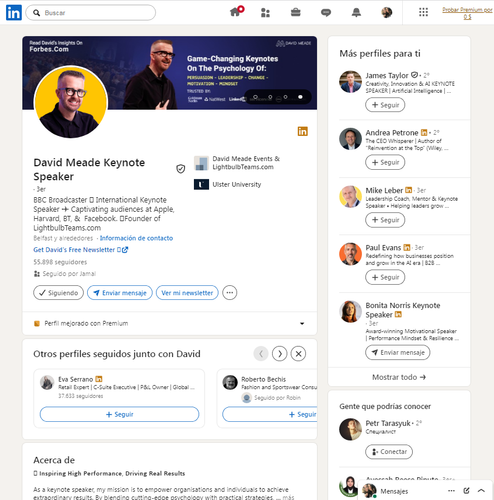
Task: Click Premium icon next to Eva Serrano
Action: (x=99, y=379)
